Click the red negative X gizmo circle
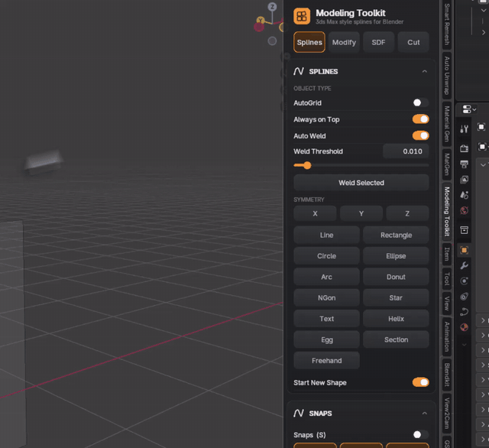This screenshot has width=489, height=448. click(x=259, y=28)
